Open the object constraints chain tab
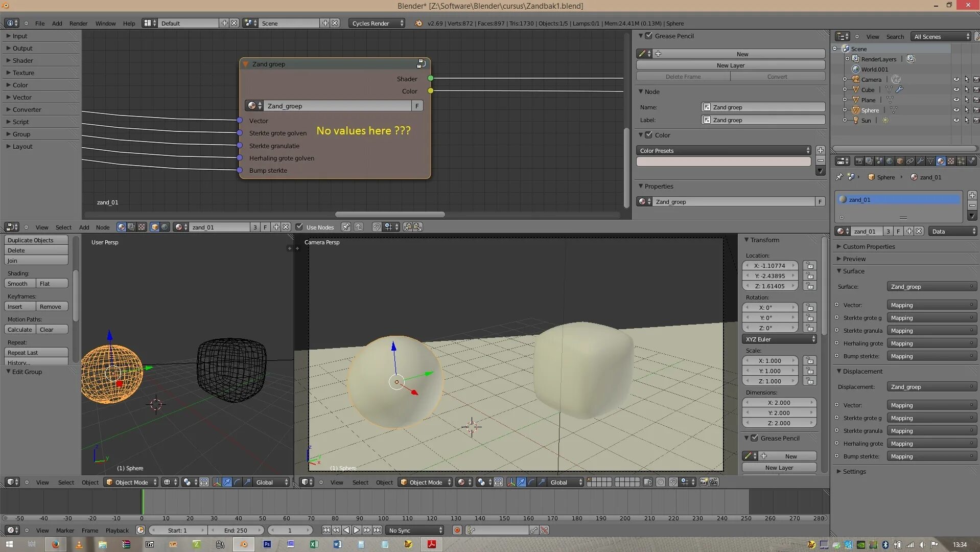Image resolution: width=980 pixels, height=552 pixels. [910, 161]
